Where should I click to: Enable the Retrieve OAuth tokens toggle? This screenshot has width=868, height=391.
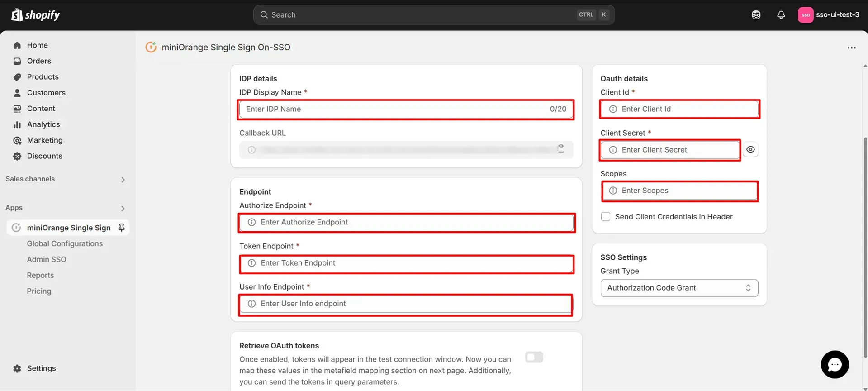coord(534,358)
